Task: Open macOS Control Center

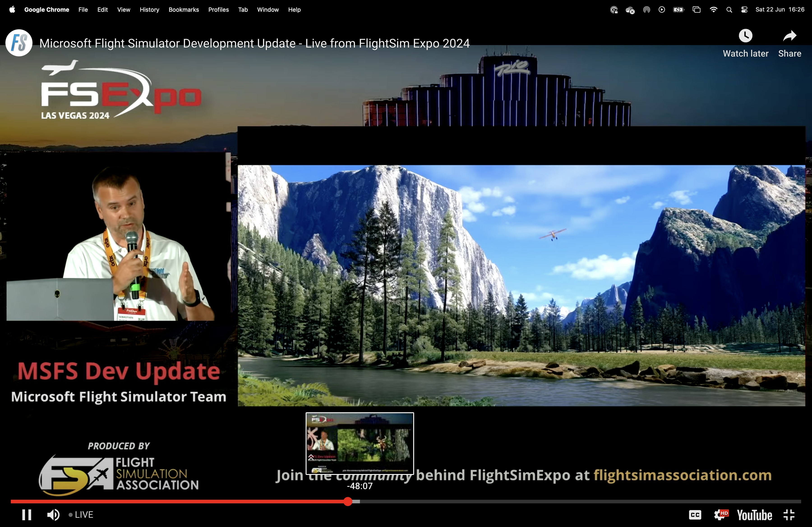Action: click(744, 9)
